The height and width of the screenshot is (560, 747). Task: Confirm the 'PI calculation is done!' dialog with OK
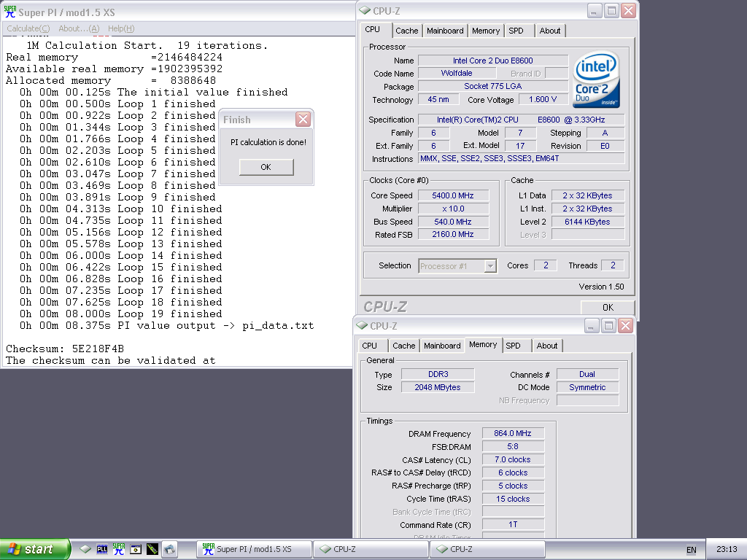pos(266,167)
